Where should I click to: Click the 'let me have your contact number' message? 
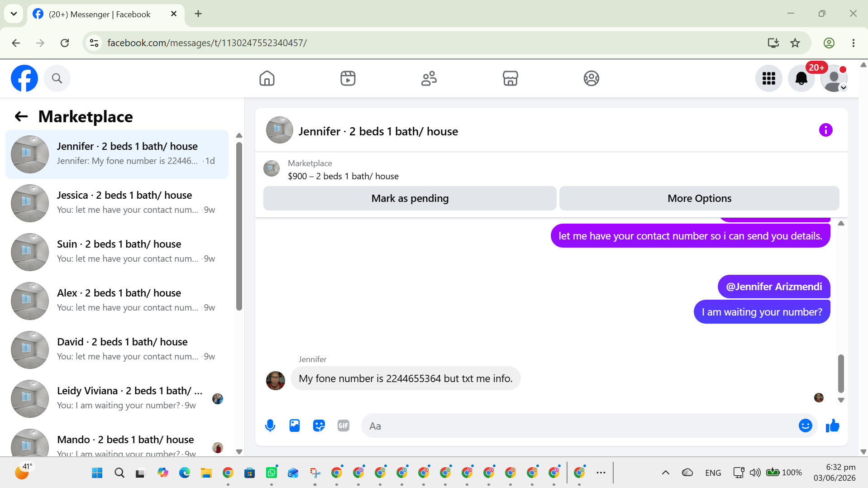tap(690, 236)
